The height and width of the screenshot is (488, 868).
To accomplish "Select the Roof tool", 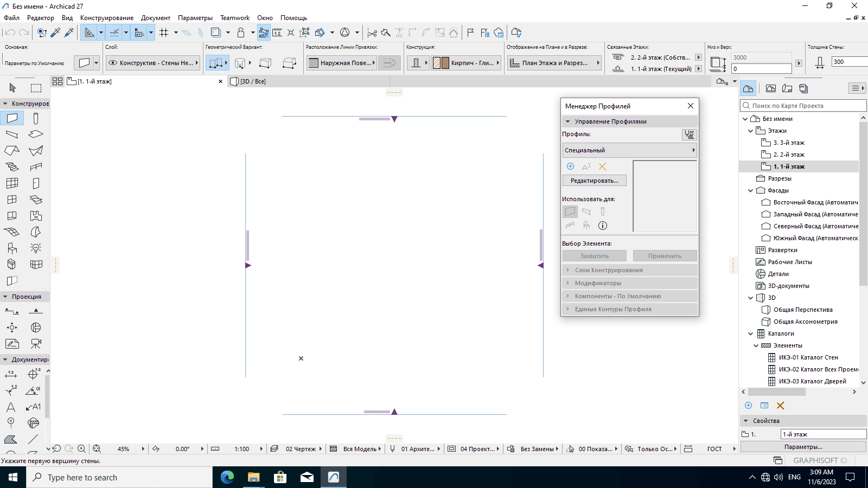I will [x=12, y=151].
